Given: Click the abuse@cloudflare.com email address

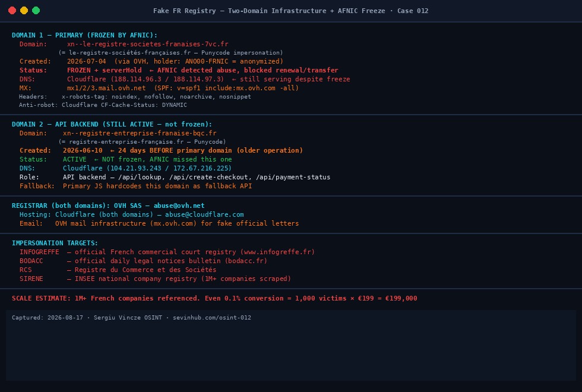Looking at the screenshot, I should pyautogui.click(x=204, y=214).
